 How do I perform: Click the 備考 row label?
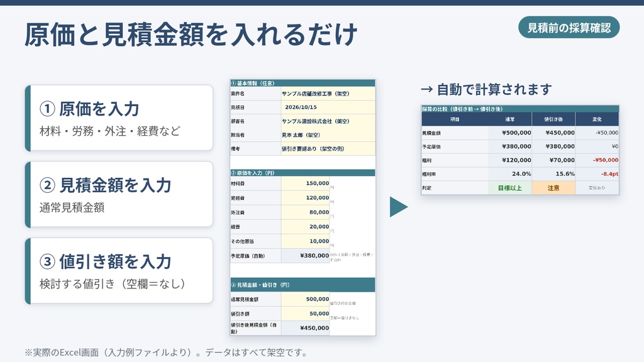click(235, 149)
